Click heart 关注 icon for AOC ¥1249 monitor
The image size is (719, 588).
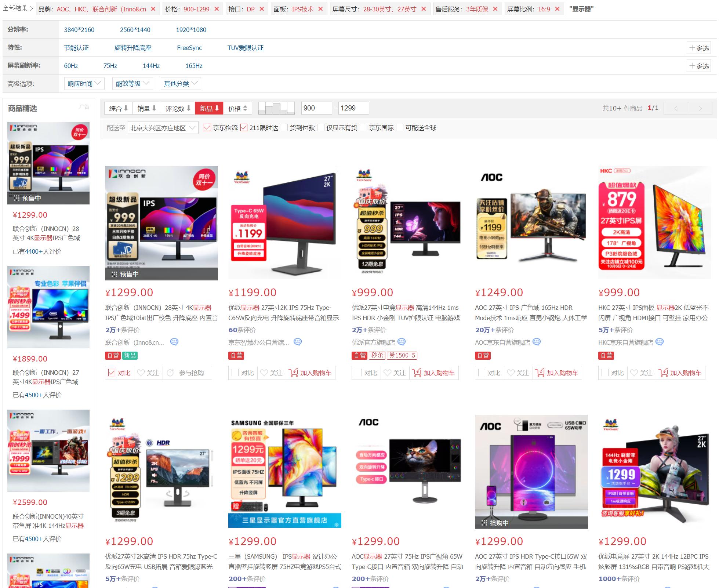tap(511, 373)
